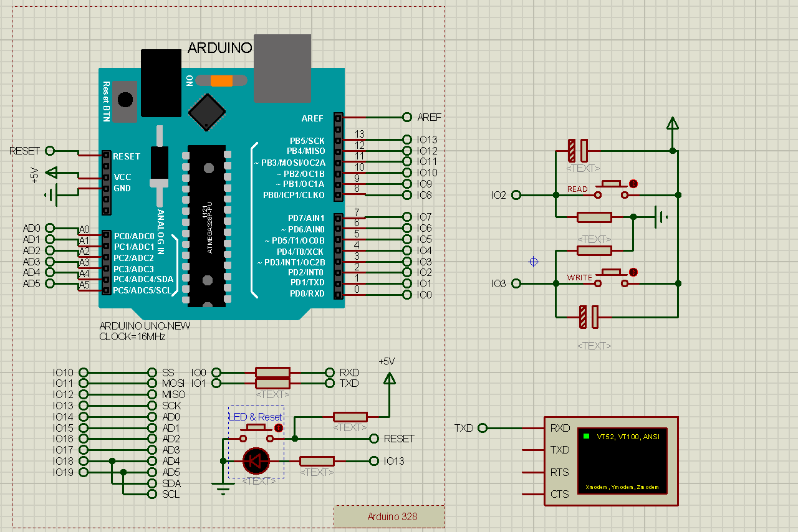Click the 'ARDUINO' title above the board
This screenshot has height=532, width=798.
coord(220,48)
